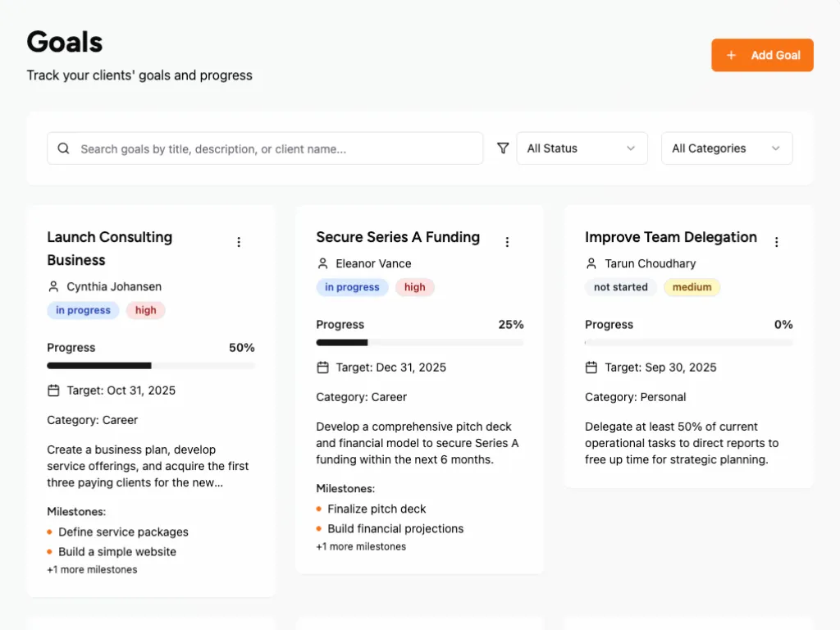Click calendar icon by Oct 31, 2025 target
This screenshot has height=630, width=840.
pyautogui.click(x=54, y=390)
